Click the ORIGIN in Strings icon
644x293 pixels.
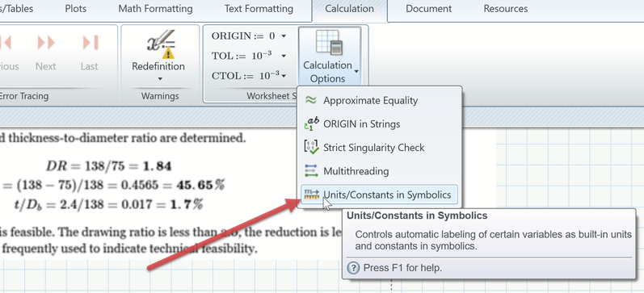311,124
